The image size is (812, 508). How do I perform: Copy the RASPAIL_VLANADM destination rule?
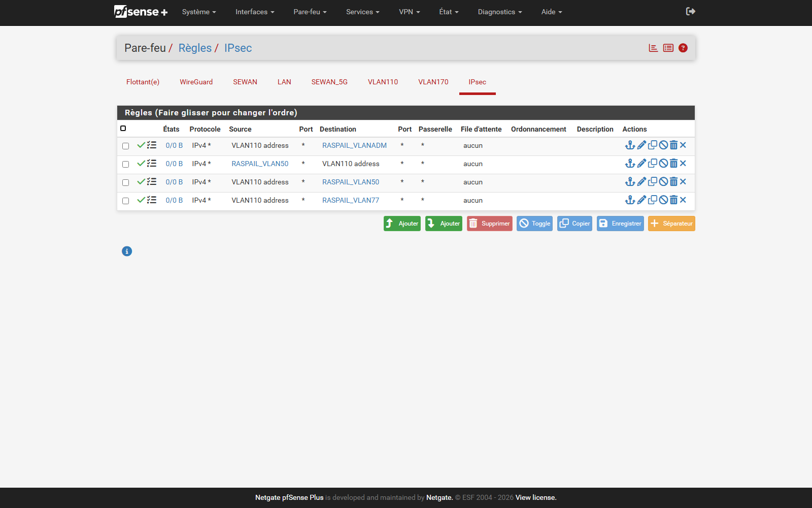point(653,145)
